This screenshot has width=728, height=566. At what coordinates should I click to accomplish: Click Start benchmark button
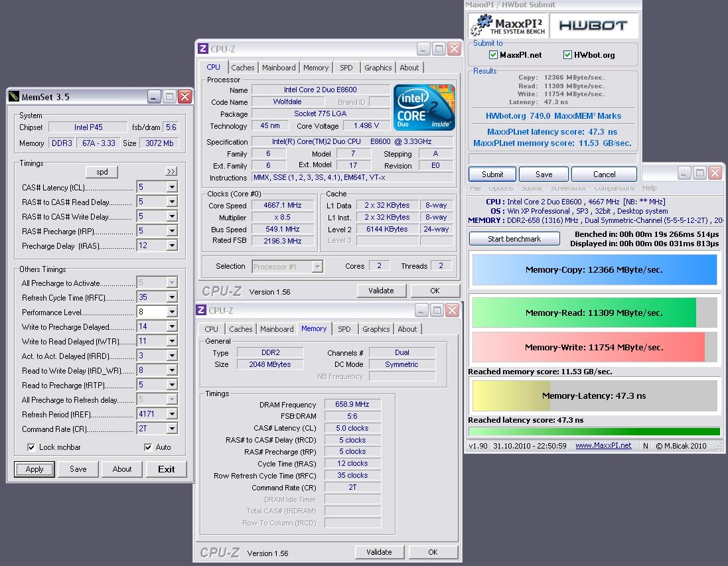(514, 239)
